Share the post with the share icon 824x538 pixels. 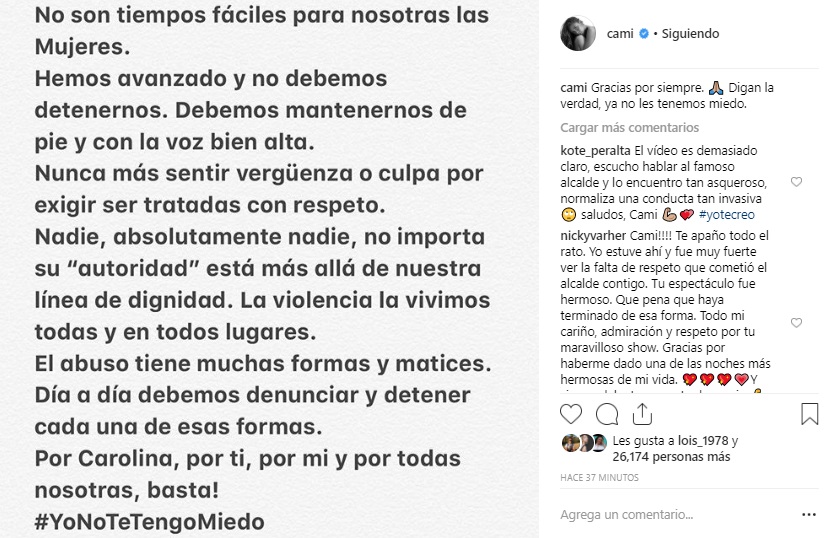coord(642,414)
